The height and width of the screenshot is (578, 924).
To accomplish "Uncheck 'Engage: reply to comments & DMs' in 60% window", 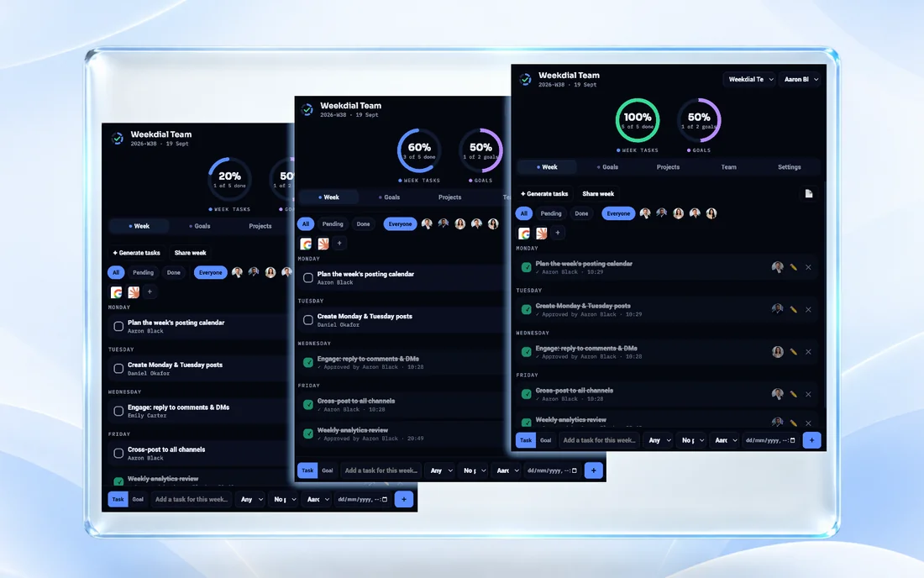I will [308, 362].
